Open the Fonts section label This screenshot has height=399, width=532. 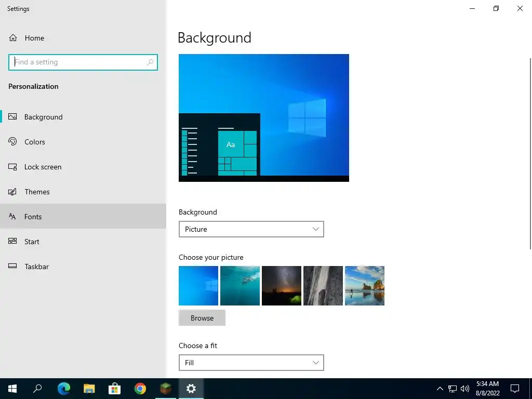click(x=33, y=217)
